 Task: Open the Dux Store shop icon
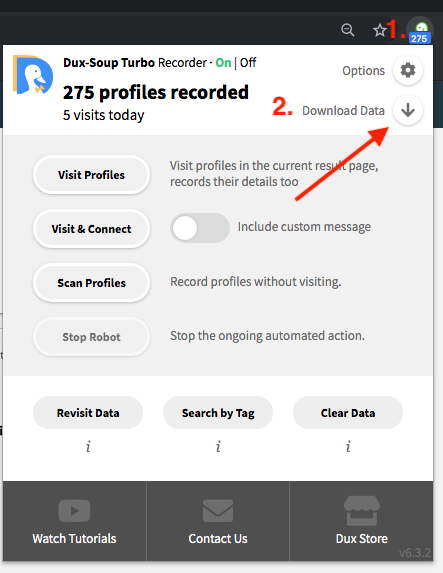tap(361, 511)
